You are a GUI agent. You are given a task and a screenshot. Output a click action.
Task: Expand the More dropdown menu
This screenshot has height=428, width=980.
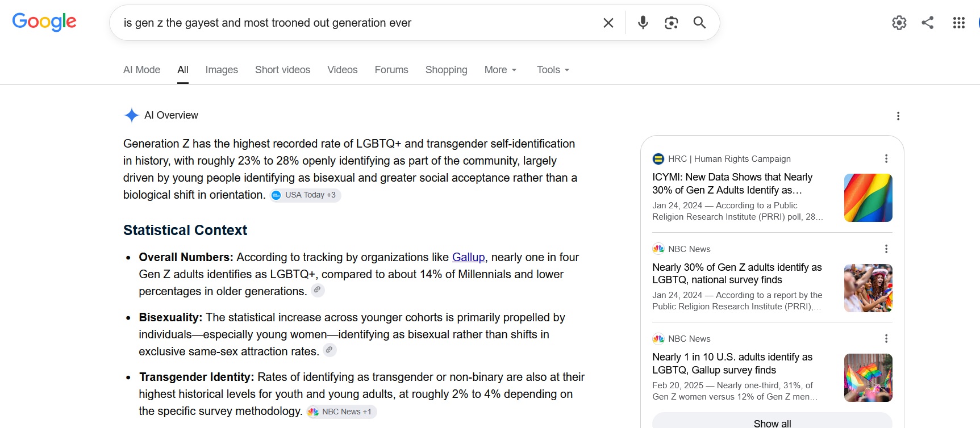click(501, 70)
